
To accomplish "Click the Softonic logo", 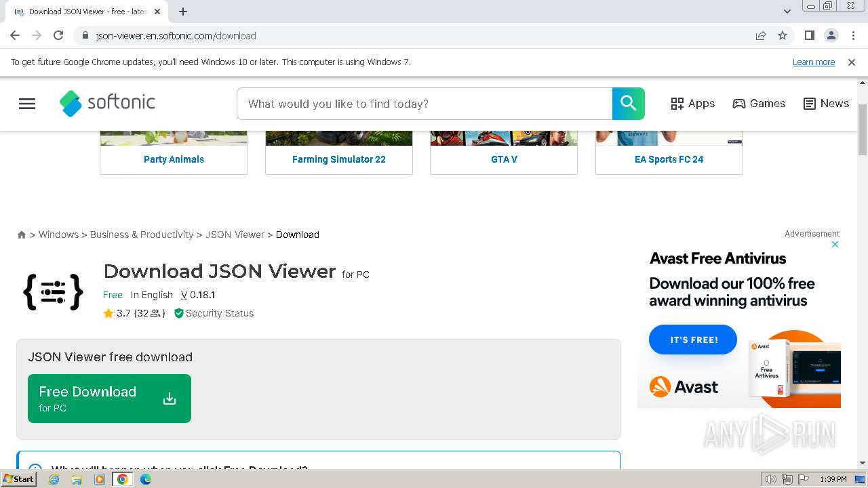I will pyautogui.click(x=107, y=103).
